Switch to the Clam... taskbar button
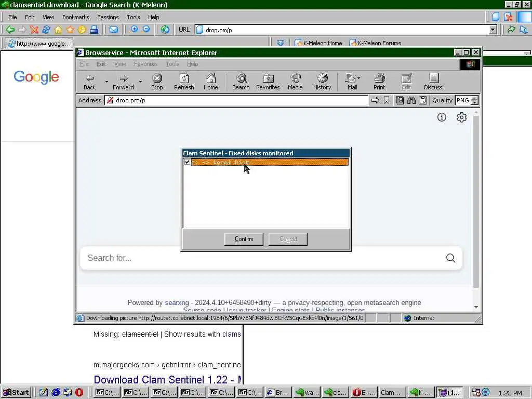This screenshot has width=532, height=399. click(392, 393)
